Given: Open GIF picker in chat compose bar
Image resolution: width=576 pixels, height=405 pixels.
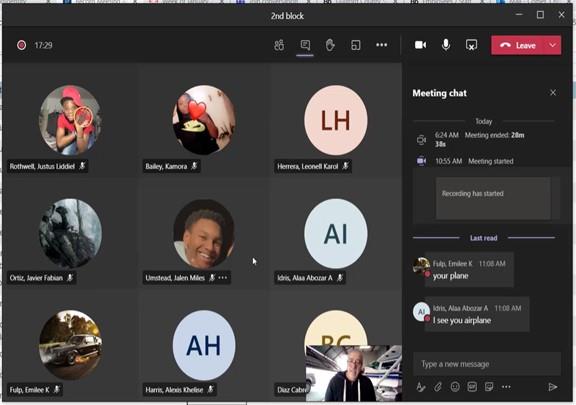Looking at the screenshot, I should coord(472,387).
